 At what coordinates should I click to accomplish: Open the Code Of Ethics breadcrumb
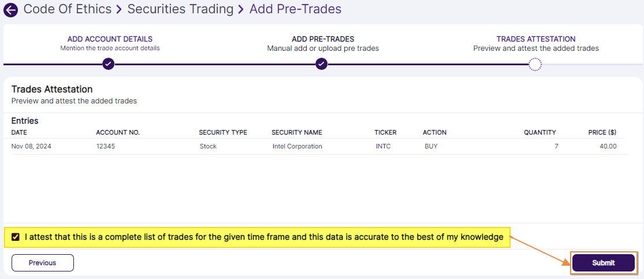[x=68, y=9]
